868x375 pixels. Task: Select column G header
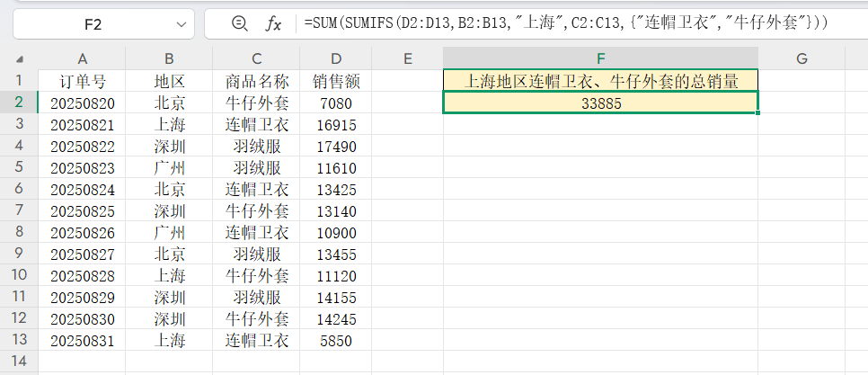coord(802,59)
